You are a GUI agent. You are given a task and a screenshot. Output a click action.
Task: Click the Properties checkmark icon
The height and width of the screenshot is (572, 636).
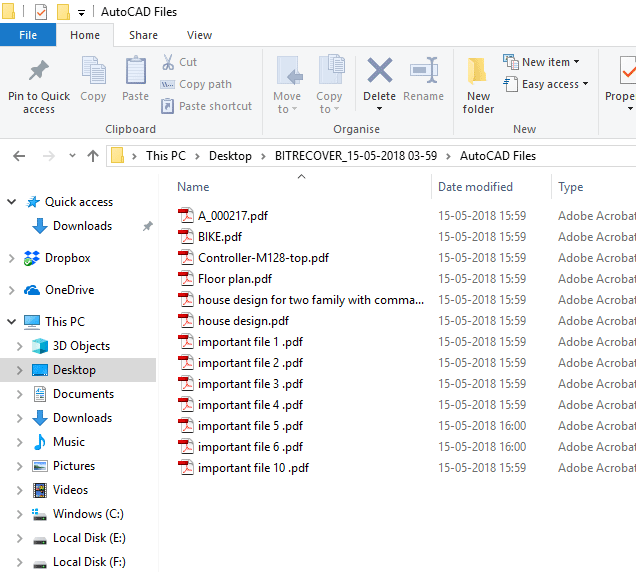coord(627,71)
